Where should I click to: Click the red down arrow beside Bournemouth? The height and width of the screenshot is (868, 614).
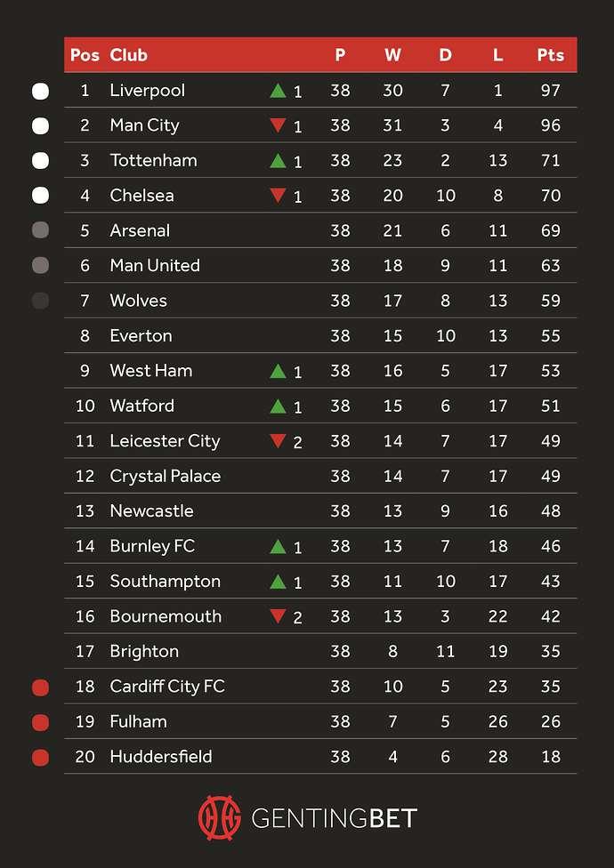pos(278,616)
